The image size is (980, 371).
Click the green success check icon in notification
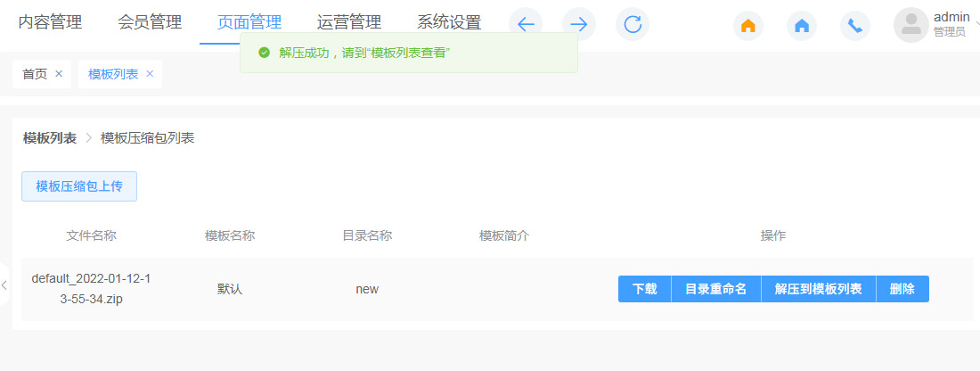pos(265,53)
